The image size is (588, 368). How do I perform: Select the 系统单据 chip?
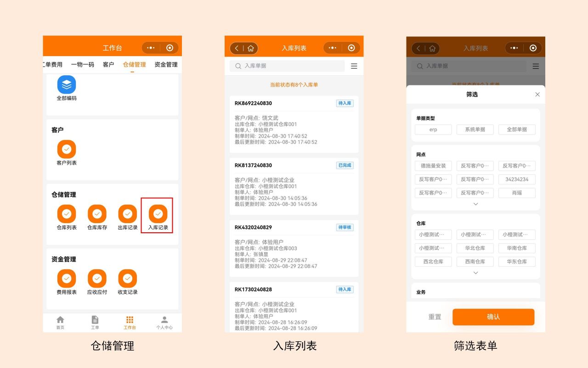(x=475, y=130)
